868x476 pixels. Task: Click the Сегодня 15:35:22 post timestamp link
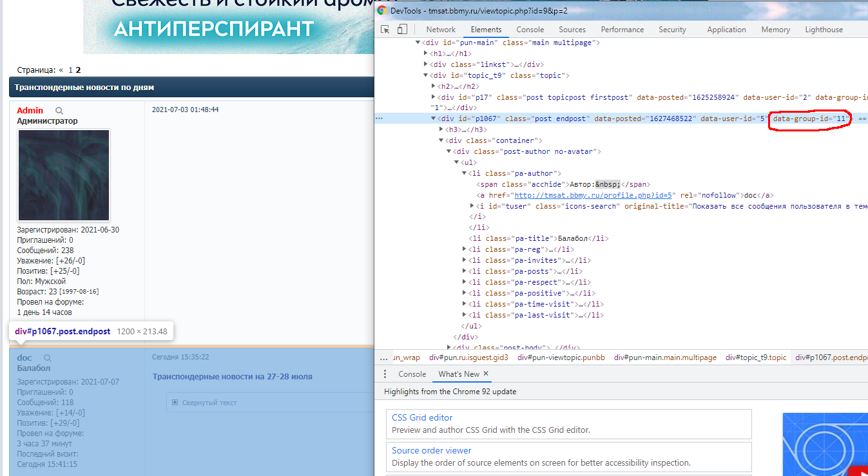180,357
